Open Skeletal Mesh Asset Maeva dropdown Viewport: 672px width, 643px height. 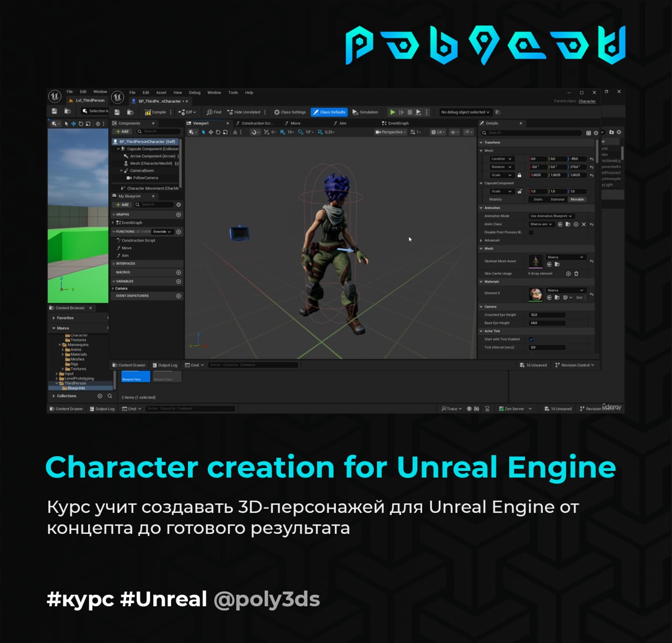pos(565,257)
